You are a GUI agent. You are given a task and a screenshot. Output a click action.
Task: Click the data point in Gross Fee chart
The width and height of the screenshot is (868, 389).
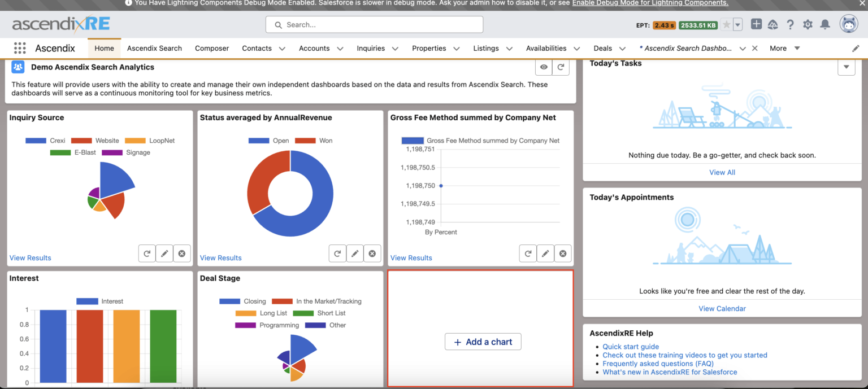coord(441,186)
